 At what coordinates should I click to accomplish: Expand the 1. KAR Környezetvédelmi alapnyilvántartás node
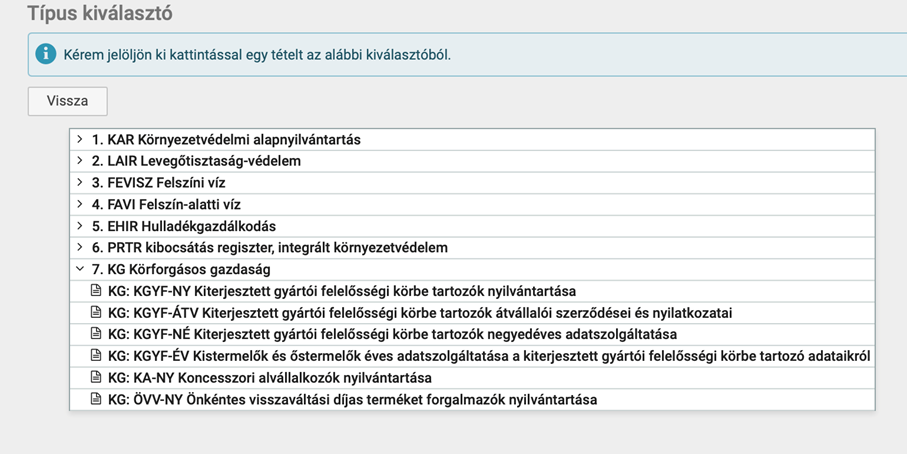80,139
